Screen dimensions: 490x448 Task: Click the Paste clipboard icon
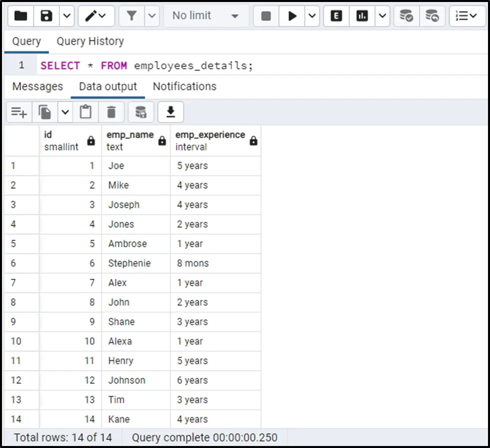[x=86, y=112]
